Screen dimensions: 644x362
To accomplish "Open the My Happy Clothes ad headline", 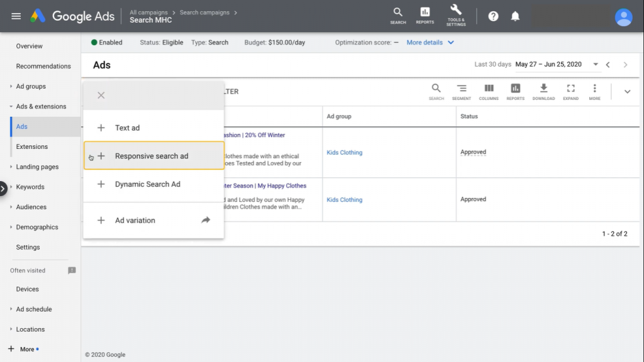I will point(265,185).
